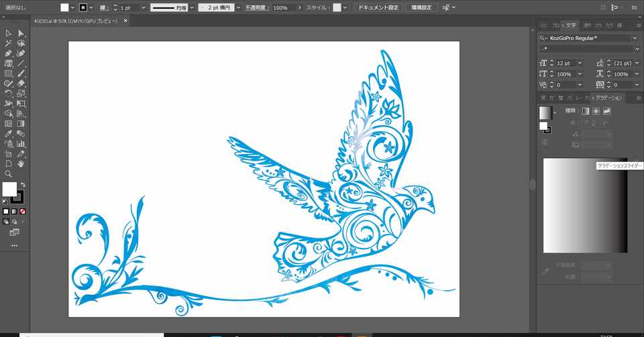Choose Freeform gradient type
Image resolution: width=644 pixels, height=337 pixels.
tap(607, 111)
